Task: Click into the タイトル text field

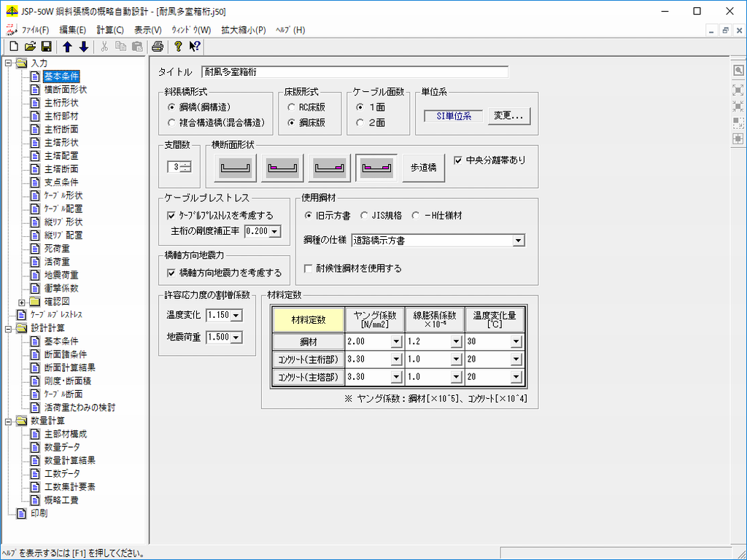Action: click(x=355, y=72)
